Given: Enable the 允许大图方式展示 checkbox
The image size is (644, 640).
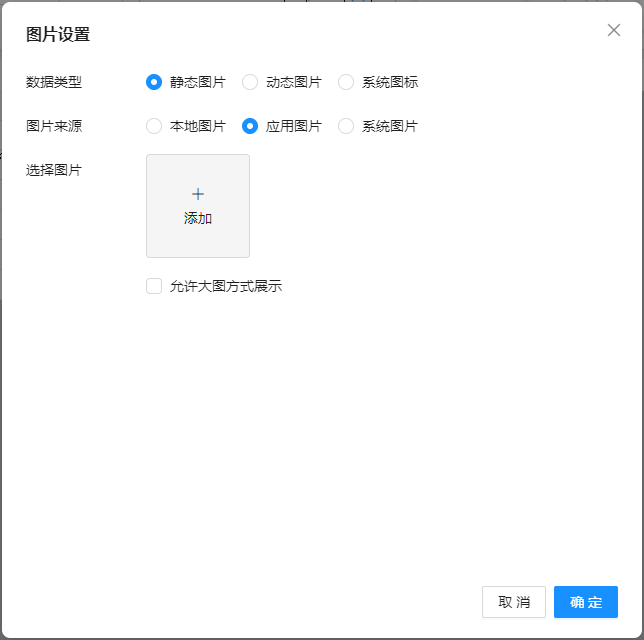Looking at the screenshot, I should (154, 286).
